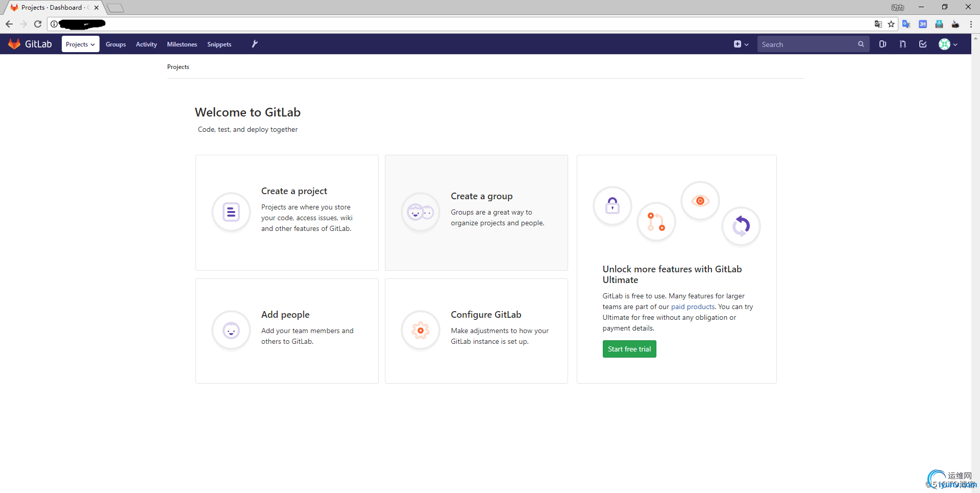
Task: Open the user avatar menu
Action: pos(948,44)
